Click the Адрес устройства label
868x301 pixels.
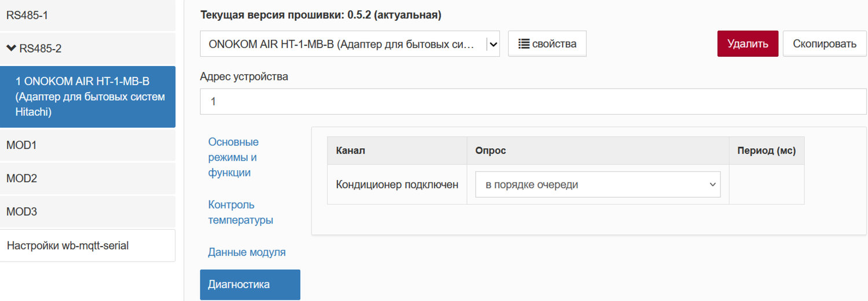point(244,76)
